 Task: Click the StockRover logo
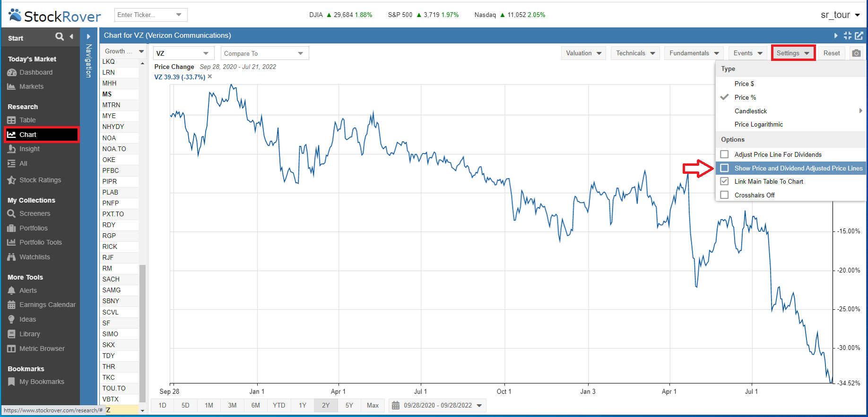(x=55, y=16)
